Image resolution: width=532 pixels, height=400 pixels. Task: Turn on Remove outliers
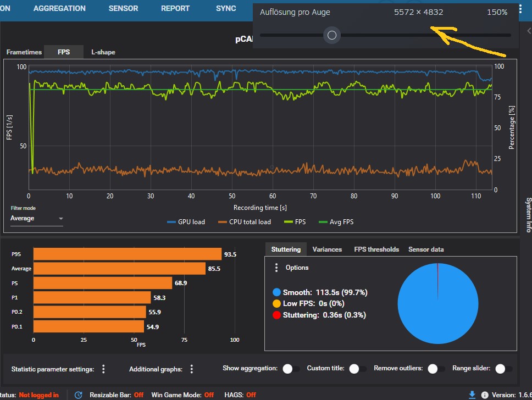coord(436,369)
